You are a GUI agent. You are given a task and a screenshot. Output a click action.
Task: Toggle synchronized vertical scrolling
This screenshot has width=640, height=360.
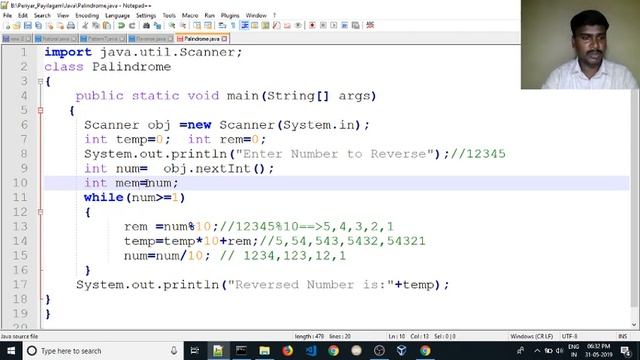tap(197, 25)
